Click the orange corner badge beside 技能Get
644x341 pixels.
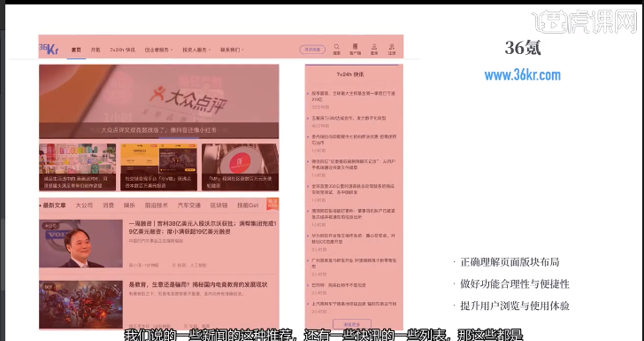[x=272, y=204]
